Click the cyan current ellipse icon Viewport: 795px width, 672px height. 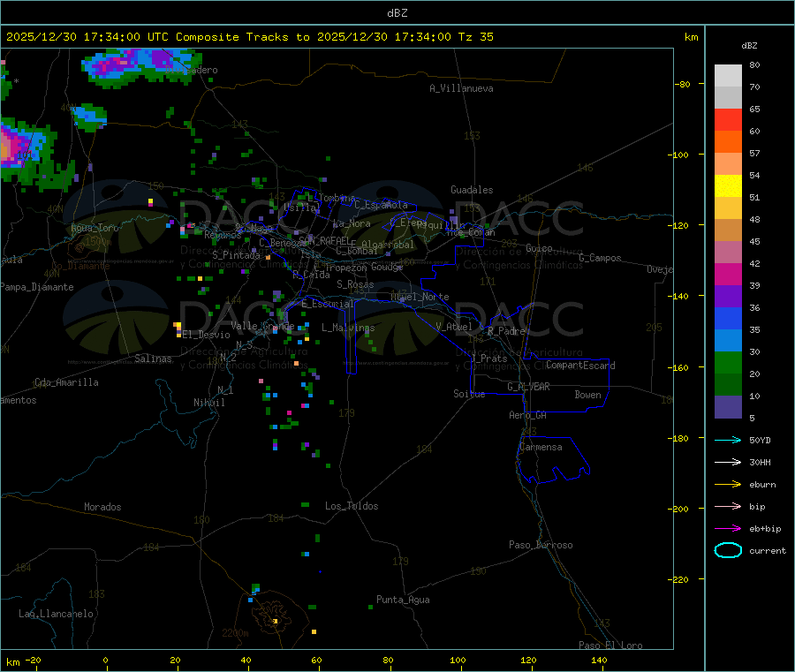[728, 550]
